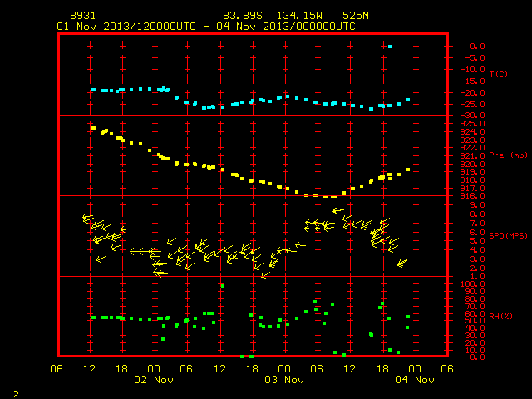Click the RH(%) axis label
This screenshot has width=532, height=399.
500,316
